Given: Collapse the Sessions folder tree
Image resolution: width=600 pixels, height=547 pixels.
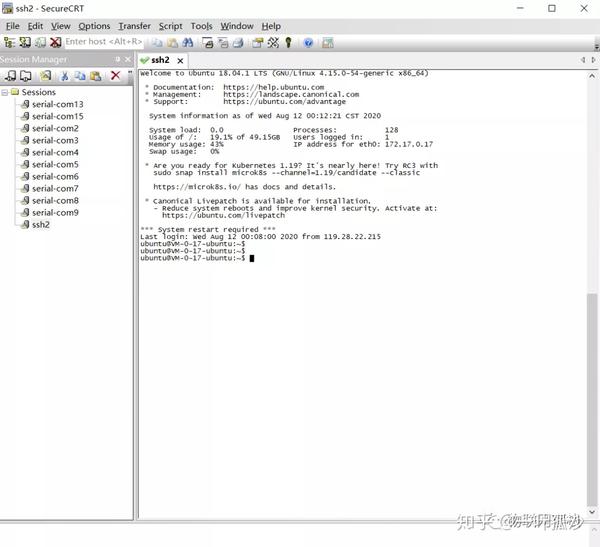Looking at the screenshot, I should [x=5, y=92].
